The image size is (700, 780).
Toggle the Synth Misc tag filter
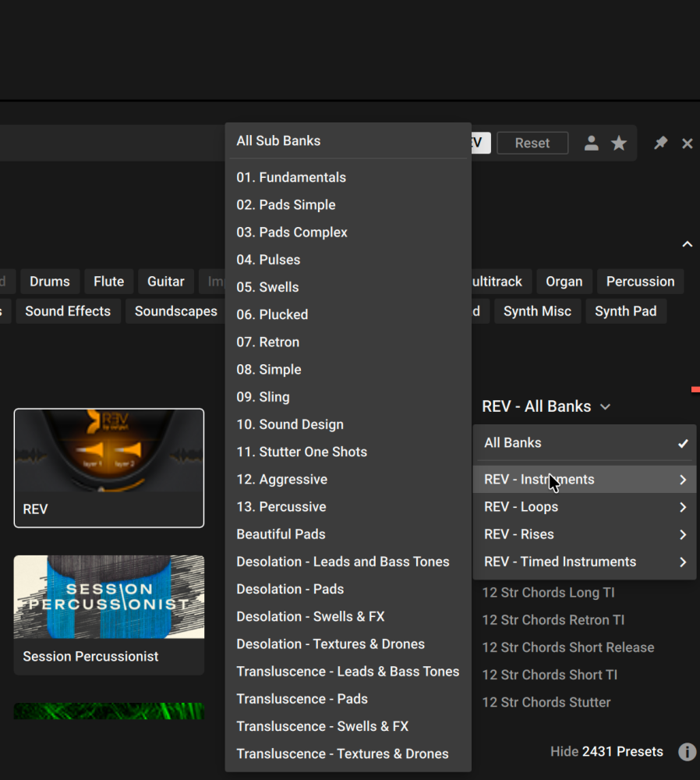point(537,311)
